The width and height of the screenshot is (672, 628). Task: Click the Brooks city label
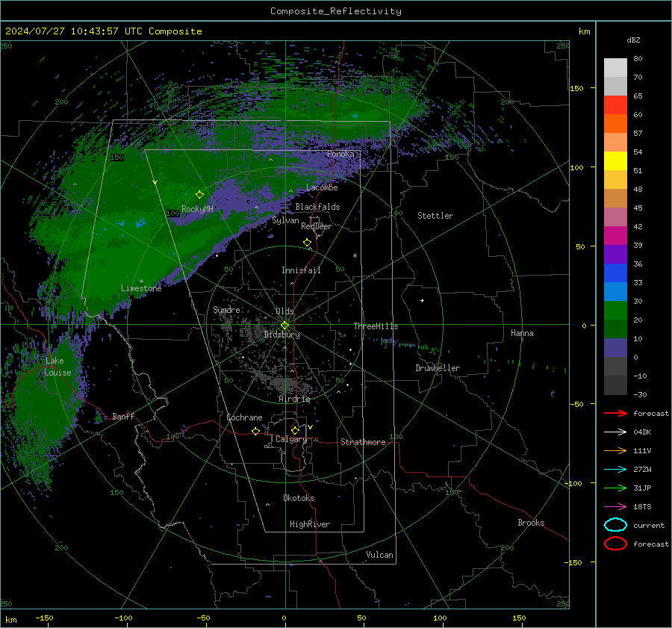(x=531, y=523)
